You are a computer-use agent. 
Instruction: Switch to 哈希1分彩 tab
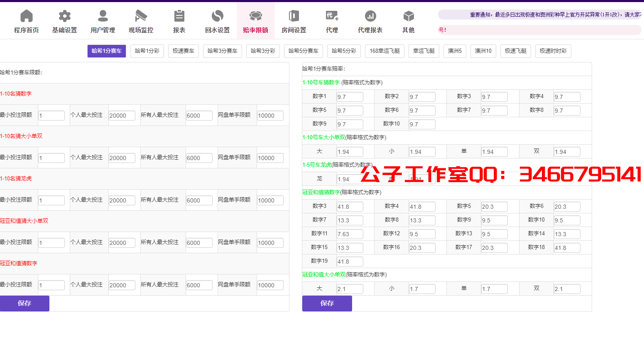(147, 51)
